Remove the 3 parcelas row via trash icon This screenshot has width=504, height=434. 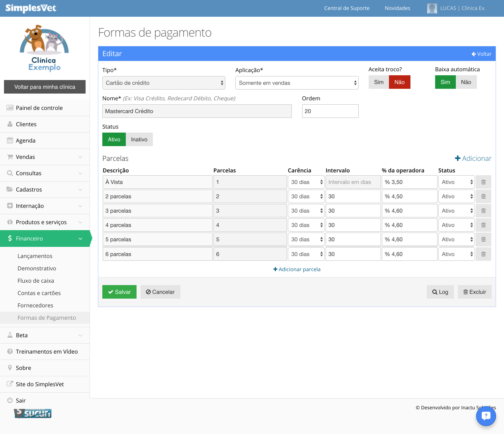pos(483,211)
